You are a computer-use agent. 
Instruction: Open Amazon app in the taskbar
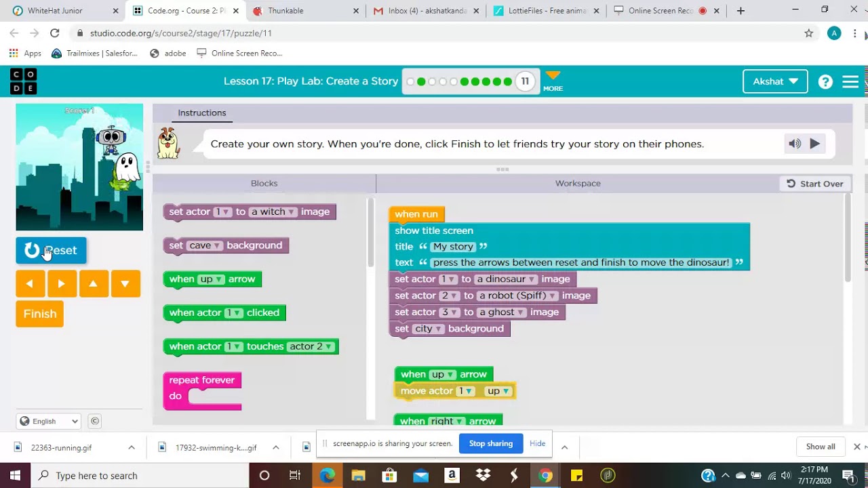click(452, 476)
